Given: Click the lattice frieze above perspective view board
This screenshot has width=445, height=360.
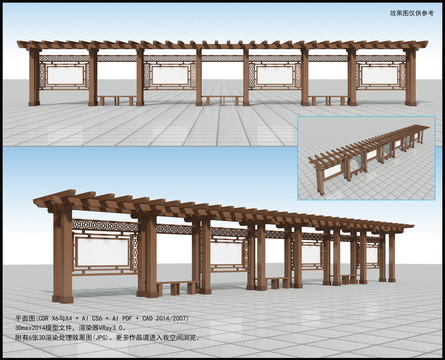Looking at the screenshot, I should coord(105,226).
